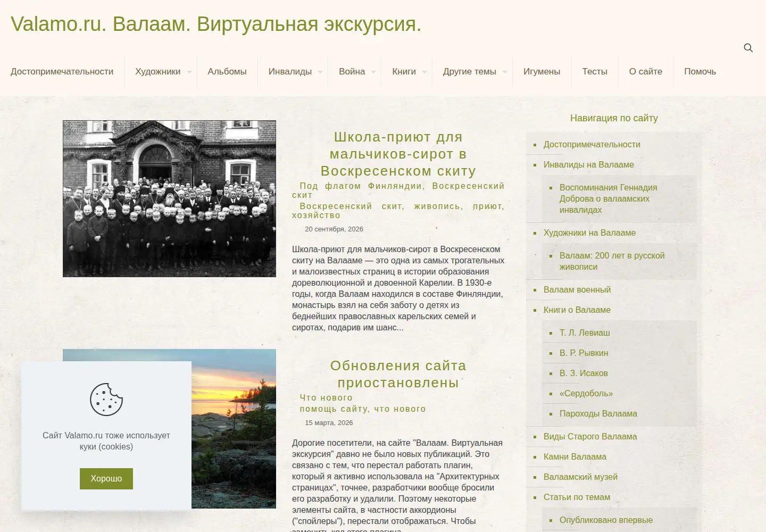The height and width of the screenshot is (532, 766).
Task: Follow the хозяйство tag link
Action: pyautogui.click(x=316, y=215)
